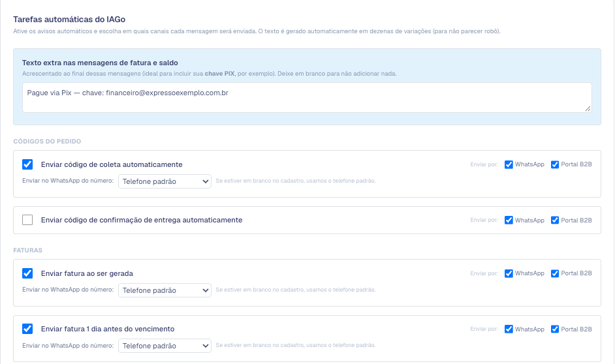Click the "FATURAS" section label
Image resolution: width=615 pixels, height=364 pixels.
coord(28,250)
